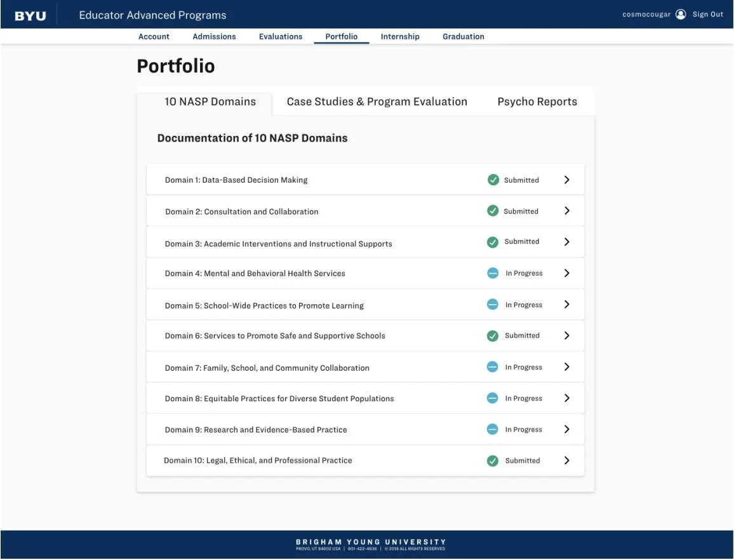Click the Sign Out link
The height and width of the screenshot is (560, 734).
707,13
